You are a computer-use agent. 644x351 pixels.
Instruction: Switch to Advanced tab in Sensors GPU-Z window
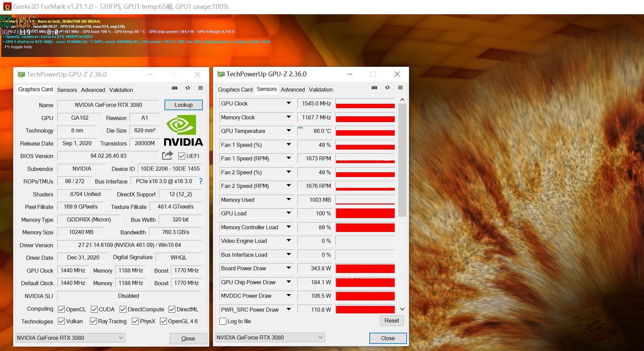coord(293,90)
